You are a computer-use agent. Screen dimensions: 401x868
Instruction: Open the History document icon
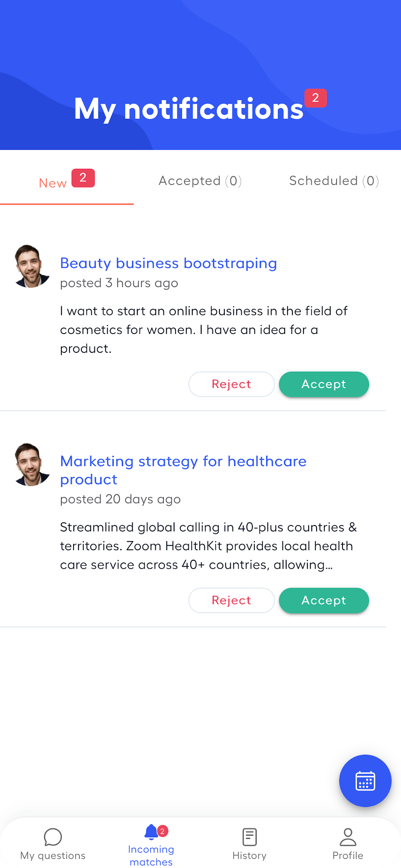(249, 837)
